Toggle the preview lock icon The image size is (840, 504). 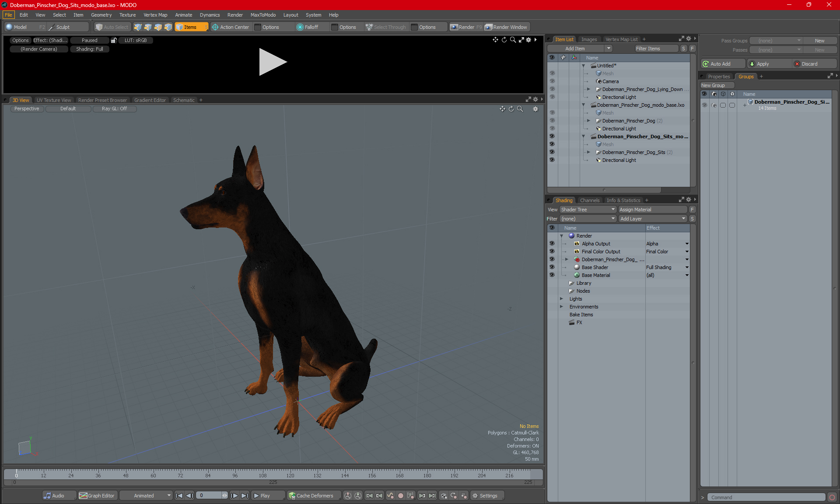[114, 40]
